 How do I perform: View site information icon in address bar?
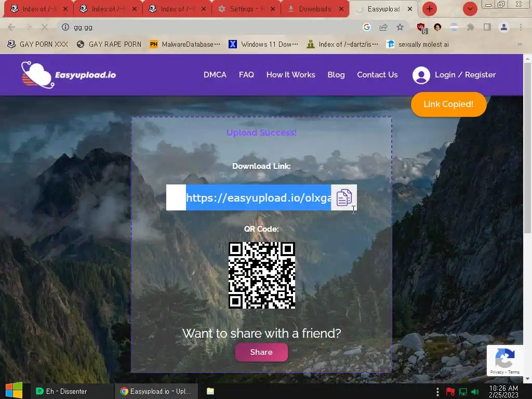point(65,27)
